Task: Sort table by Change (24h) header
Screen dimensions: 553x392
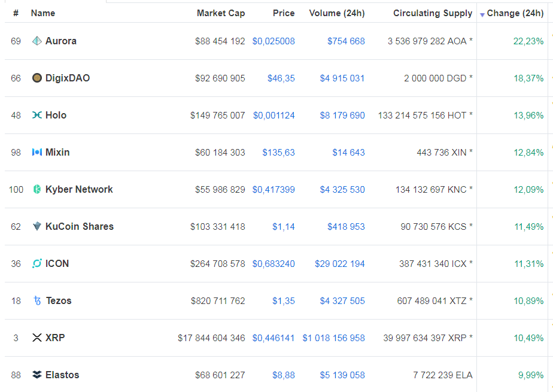Action: click(x=515, y=13)
